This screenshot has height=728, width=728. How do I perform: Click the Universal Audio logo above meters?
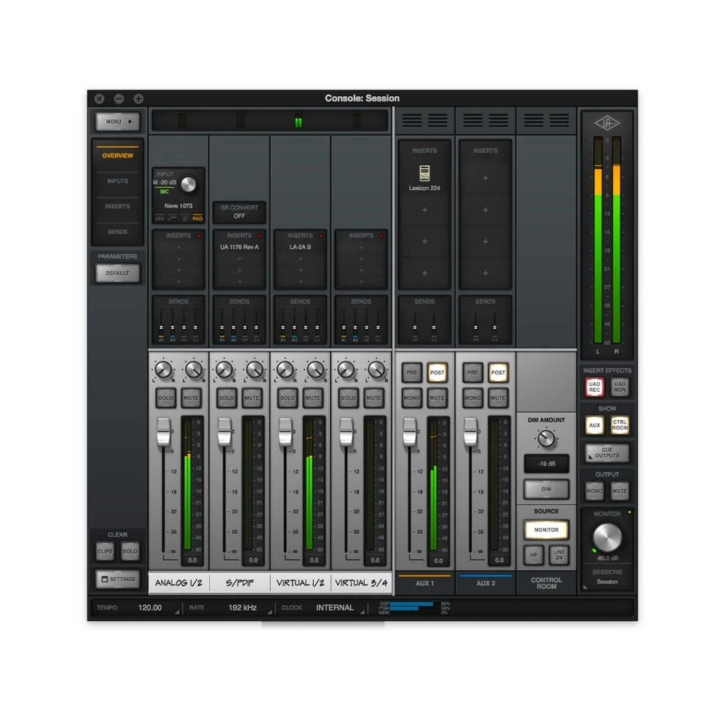(606, 124)
